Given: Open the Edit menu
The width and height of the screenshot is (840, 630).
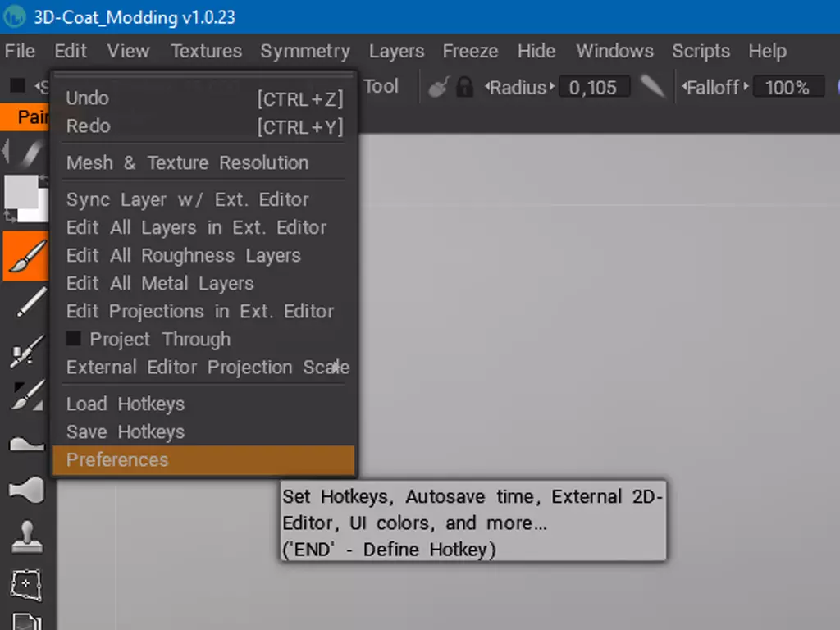Looking at the screenshot, I should point(71,51).
